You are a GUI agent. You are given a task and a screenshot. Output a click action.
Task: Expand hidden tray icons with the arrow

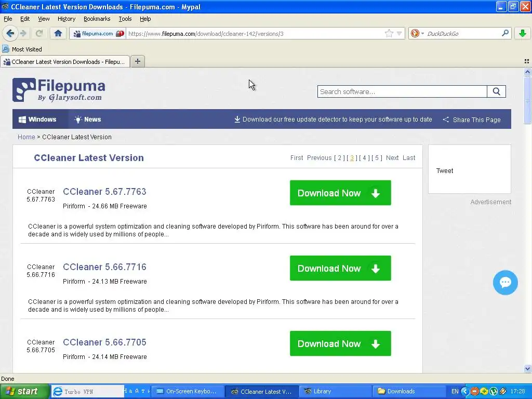coord(465,392)
